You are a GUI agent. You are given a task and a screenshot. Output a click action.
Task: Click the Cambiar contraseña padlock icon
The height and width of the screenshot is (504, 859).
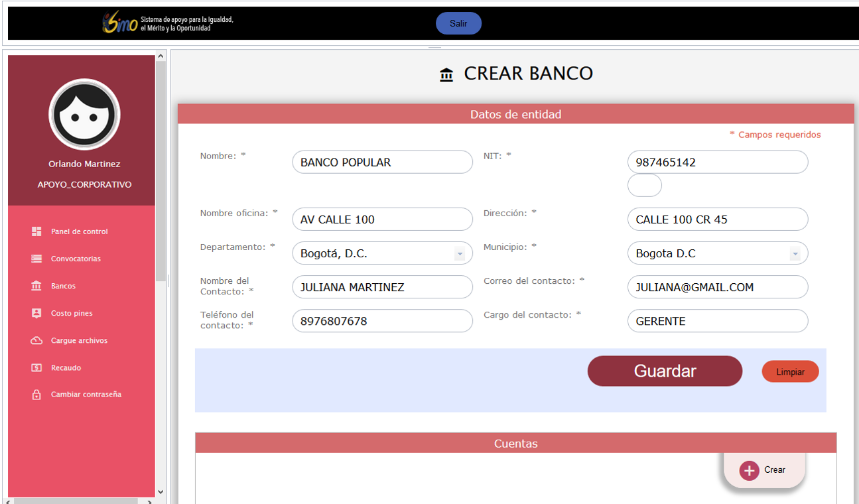coord(36,395)
